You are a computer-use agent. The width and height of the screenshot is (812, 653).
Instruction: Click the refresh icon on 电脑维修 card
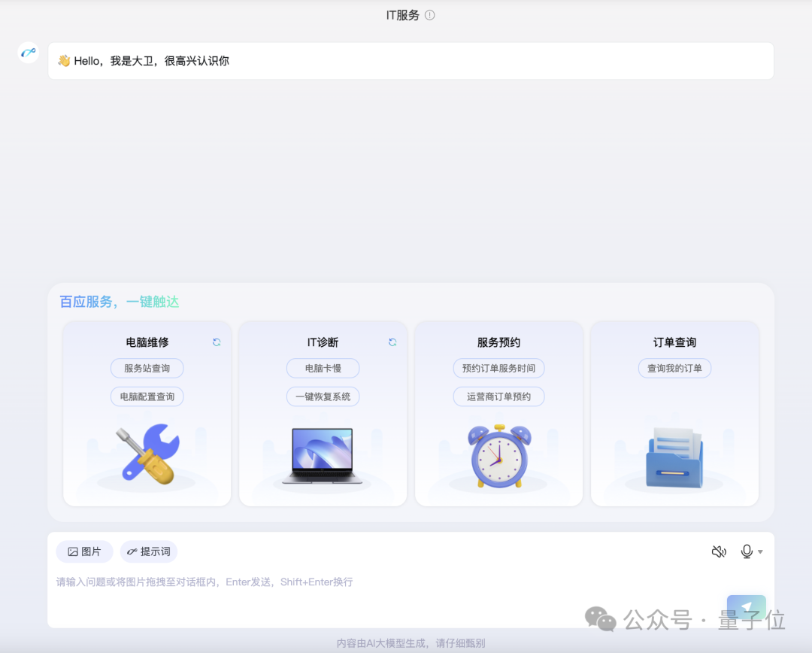point(216,342)
